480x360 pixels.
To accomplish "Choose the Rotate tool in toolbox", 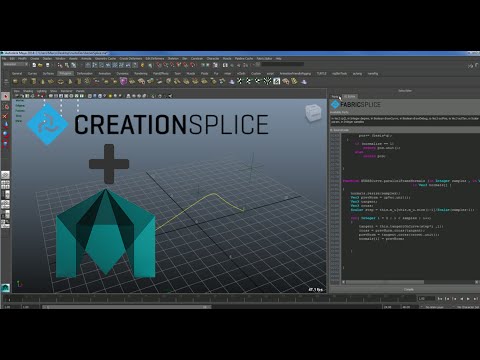I will 5,134.
